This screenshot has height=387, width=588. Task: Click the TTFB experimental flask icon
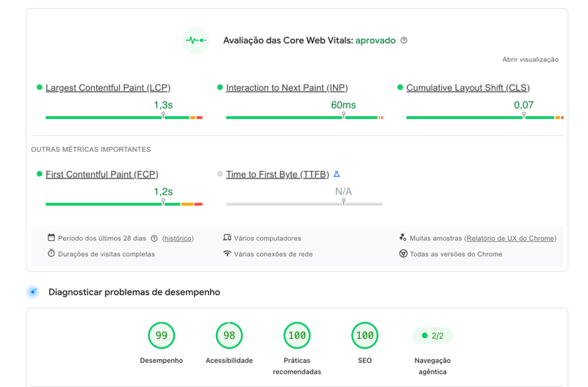point(337,174)
